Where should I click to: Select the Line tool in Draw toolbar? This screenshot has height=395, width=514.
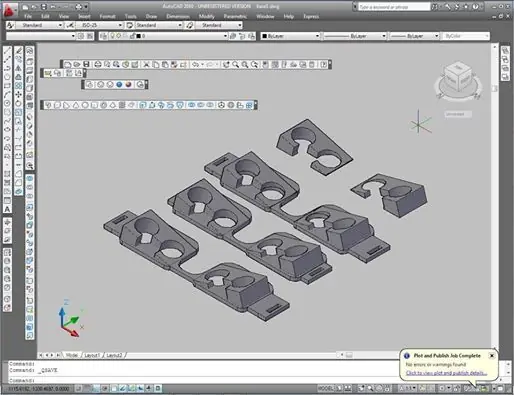[x=7, y=51]
